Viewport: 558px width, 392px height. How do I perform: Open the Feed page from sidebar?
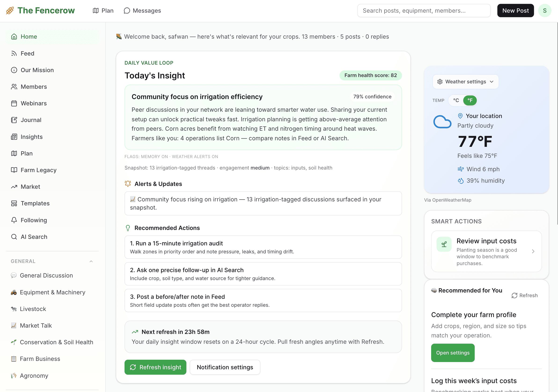52,53
